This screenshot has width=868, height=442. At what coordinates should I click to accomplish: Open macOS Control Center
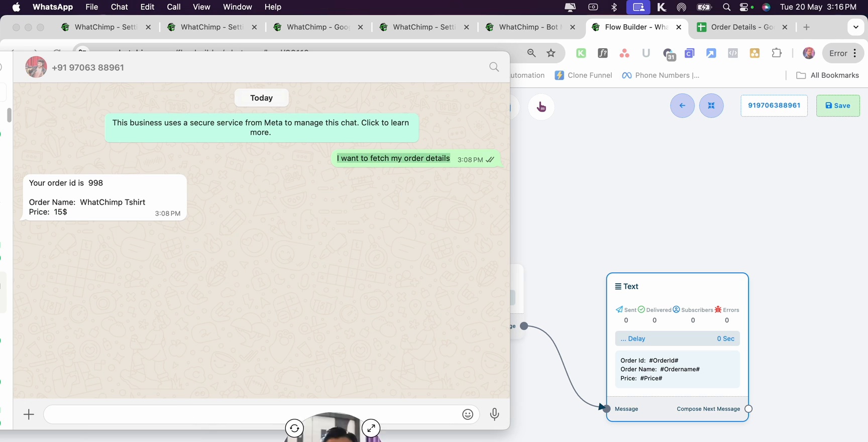click(744, 7)
